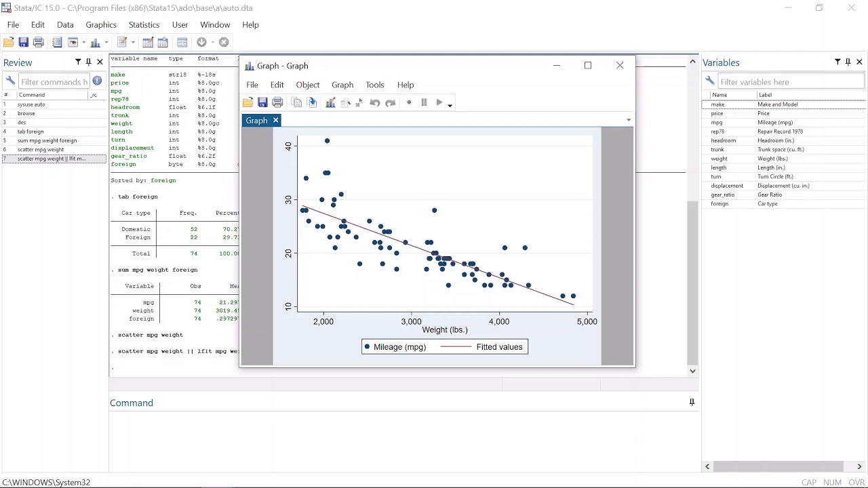Open the Tools menu in Graph window
The height and width of the screenshot is (488, 868).
pyautogui.click(x=375, y=85)
